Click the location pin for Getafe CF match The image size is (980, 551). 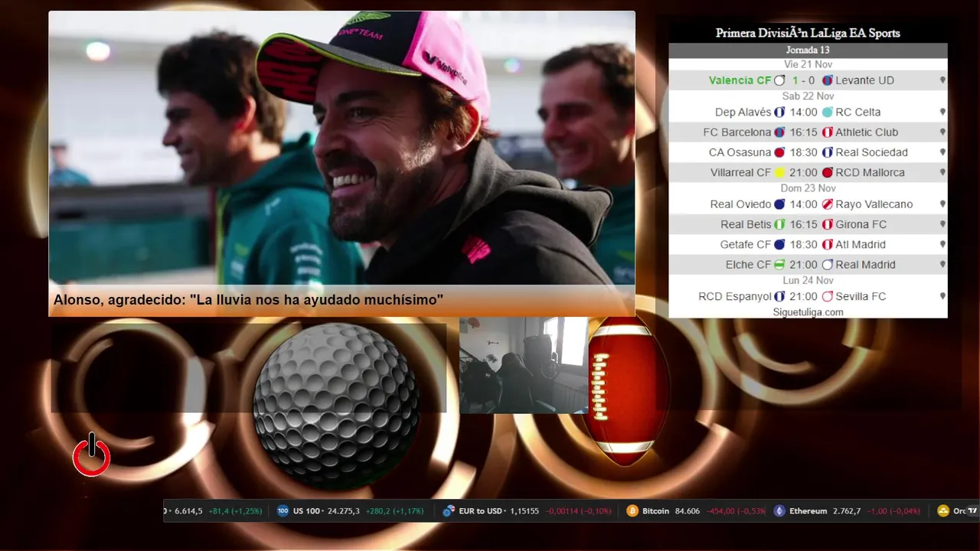coord(942,245)
